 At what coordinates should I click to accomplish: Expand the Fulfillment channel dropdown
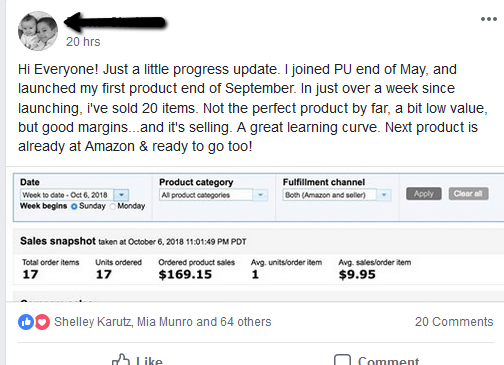point(384,195)
